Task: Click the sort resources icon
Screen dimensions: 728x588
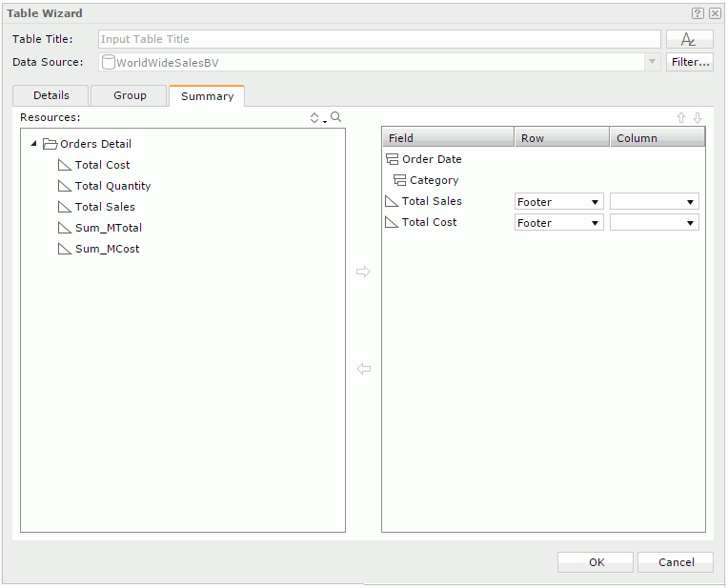Action: point(316,118)
